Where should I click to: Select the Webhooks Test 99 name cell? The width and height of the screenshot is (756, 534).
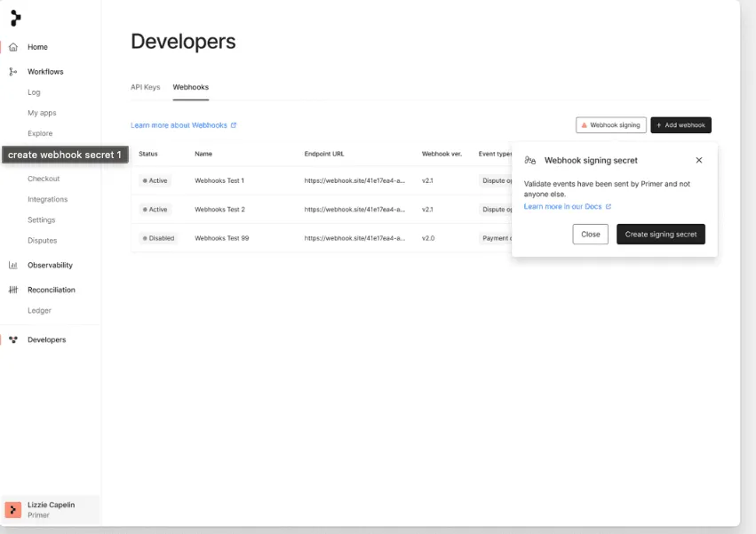coord(222,238)
